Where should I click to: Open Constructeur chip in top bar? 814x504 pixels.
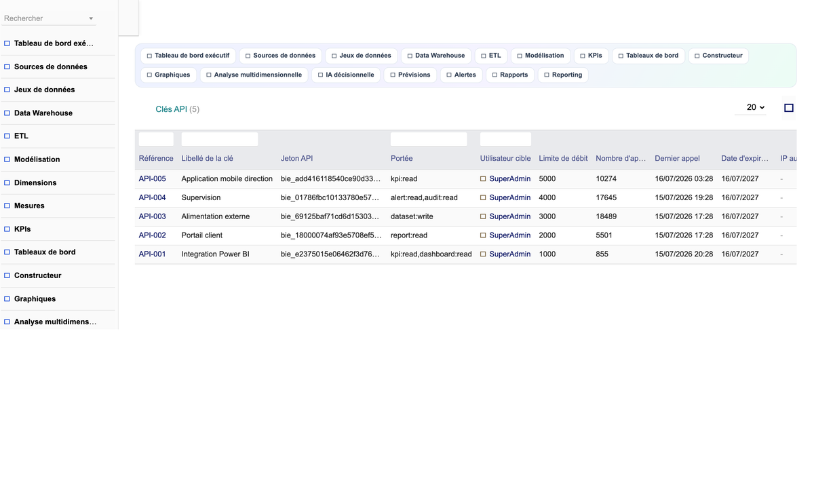pos(718,56)
